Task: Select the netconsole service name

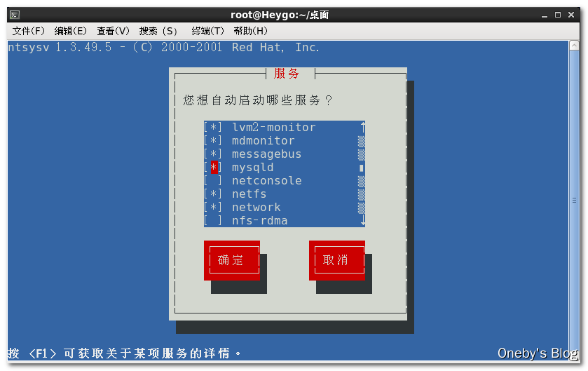Action: pyautogui.click(x=266, y=181)
